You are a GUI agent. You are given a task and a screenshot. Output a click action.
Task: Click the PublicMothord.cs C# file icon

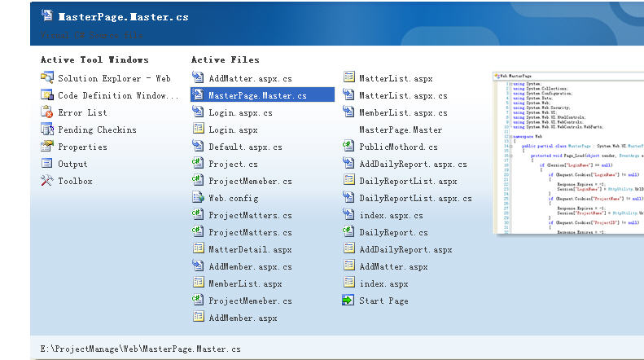(x=348, y=146)
